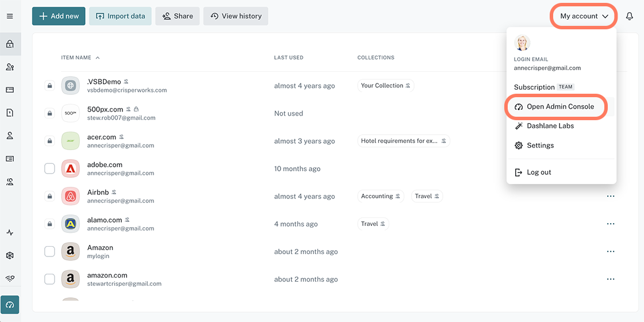This screenshot has height=322, width=644.
Task: Open more options for Airbnb row
Action: [610, 197]
